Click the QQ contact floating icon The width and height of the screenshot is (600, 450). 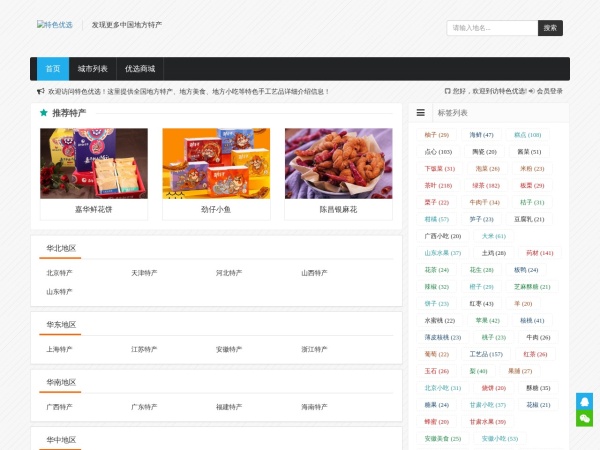585,401
